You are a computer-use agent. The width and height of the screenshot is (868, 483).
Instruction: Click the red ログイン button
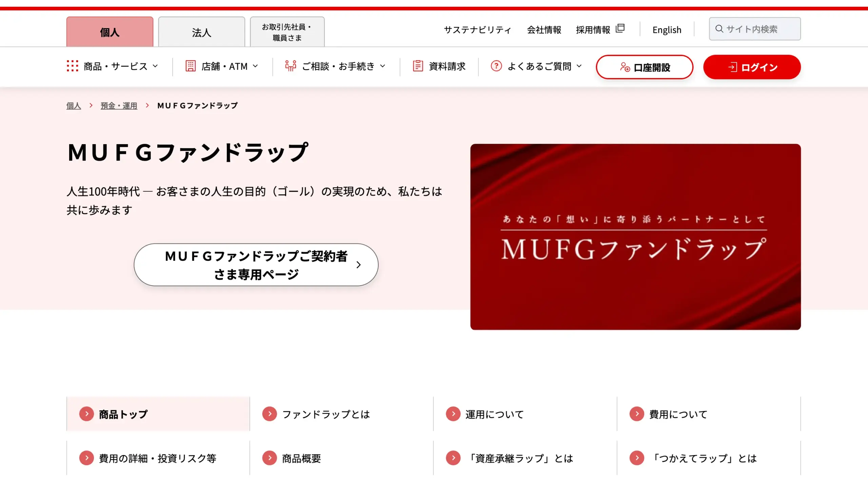pos(752,67)
